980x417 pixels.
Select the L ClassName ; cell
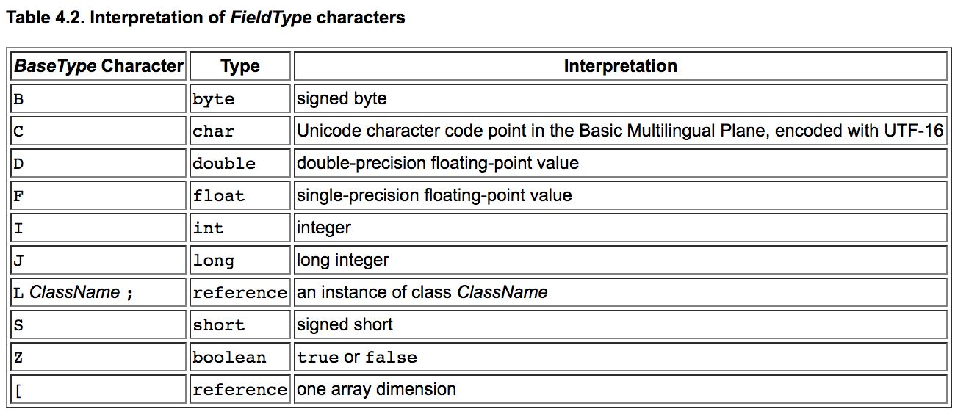99,292
